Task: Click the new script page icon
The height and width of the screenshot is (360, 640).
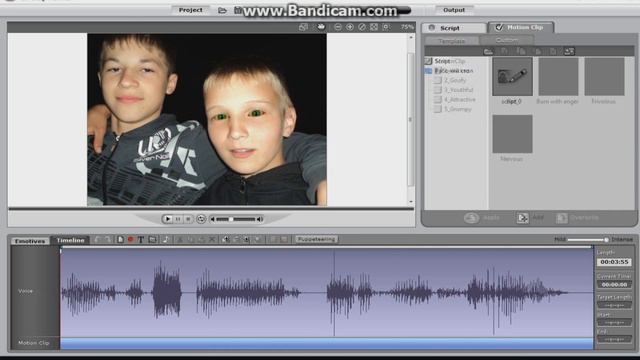Action: click(120, 240)
